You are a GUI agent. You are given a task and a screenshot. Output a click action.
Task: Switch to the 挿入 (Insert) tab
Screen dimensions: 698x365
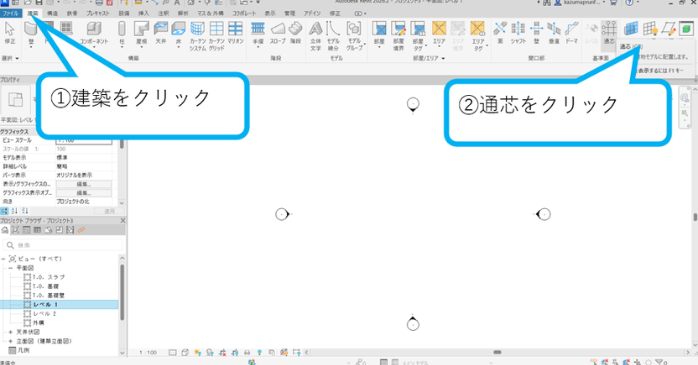[x=143, y=13]
